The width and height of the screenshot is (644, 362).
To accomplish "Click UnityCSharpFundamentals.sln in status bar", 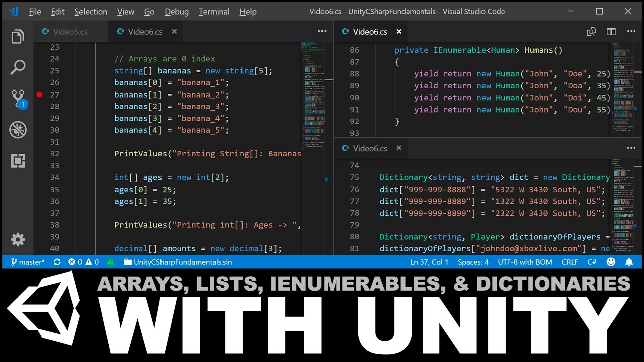I will pos(178,262).
